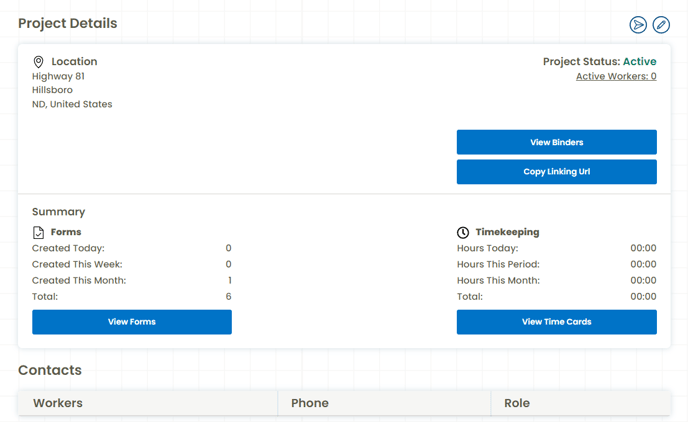
Task: Copy the linking URL
Action: (556, 172)
